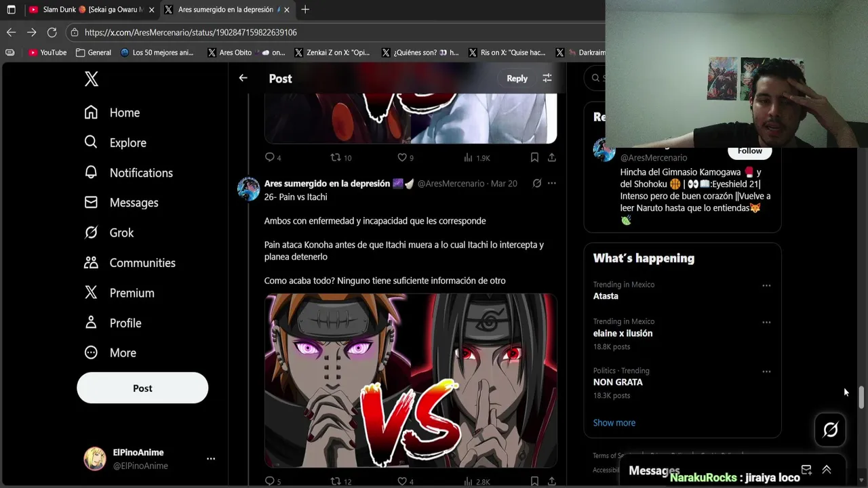Bookmark the post with 1.9K views

coord(534,157)
